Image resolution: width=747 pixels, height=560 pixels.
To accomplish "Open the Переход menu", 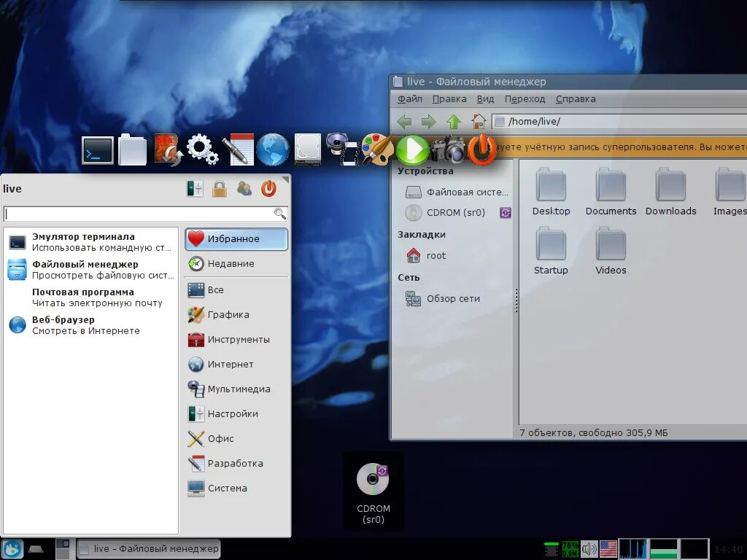I will tap(525, 99).
